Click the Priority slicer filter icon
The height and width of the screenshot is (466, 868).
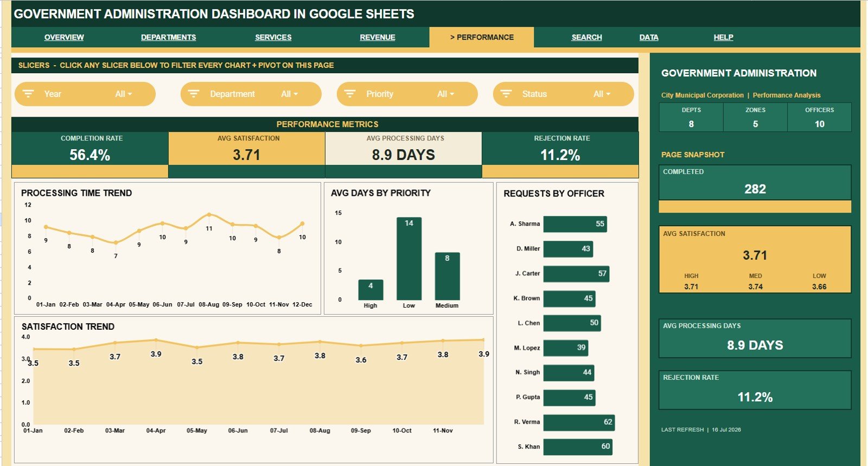[350, 94]
